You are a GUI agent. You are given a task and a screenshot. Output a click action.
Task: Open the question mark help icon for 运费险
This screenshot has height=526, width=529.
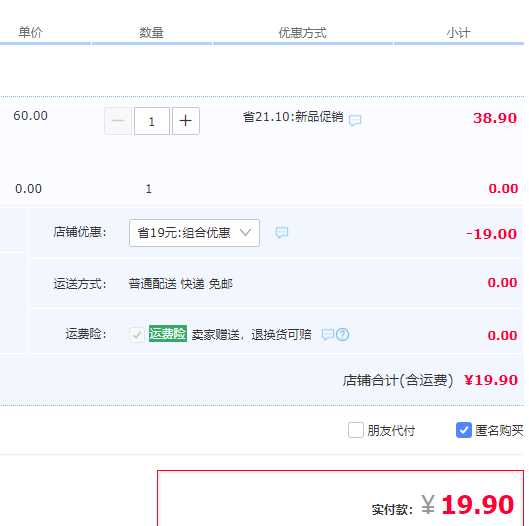pyautogui.click(x=343, y=335)
